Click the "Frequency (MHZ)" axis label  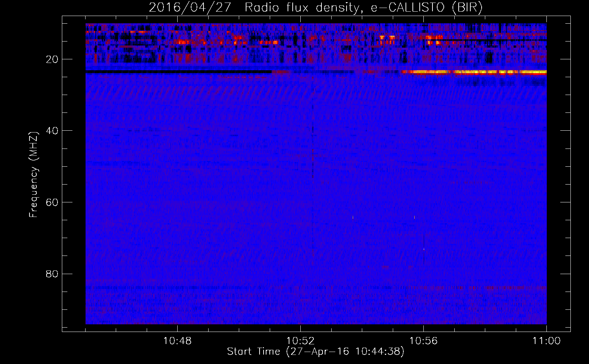pyautogui.click(x=33, y=174)
